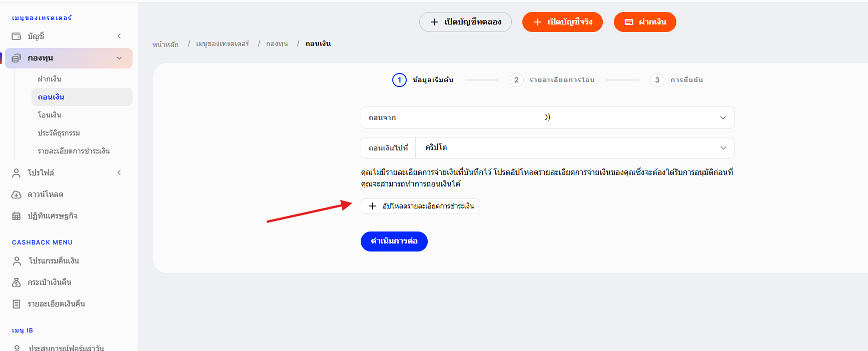The height and width of the screenshot is (351, 868).
Task: Click the money bag icon for กระเป๋าเงินคืน
Action: coord(17,282)
